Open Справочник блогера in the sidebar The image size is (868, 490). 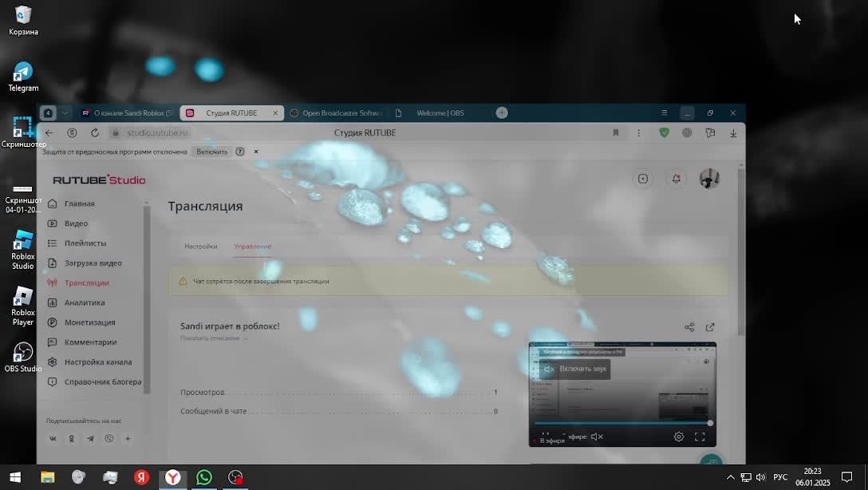[x=103, y=382]
